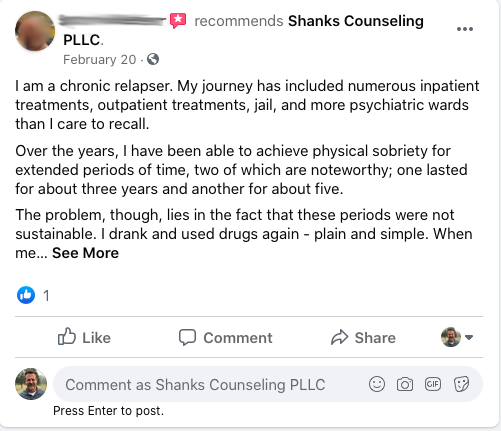The height and width of the screenshot is (431, 501).
Task: Click the Shanks Counseling PLLC page link
Action: click(x=243, y=30)
